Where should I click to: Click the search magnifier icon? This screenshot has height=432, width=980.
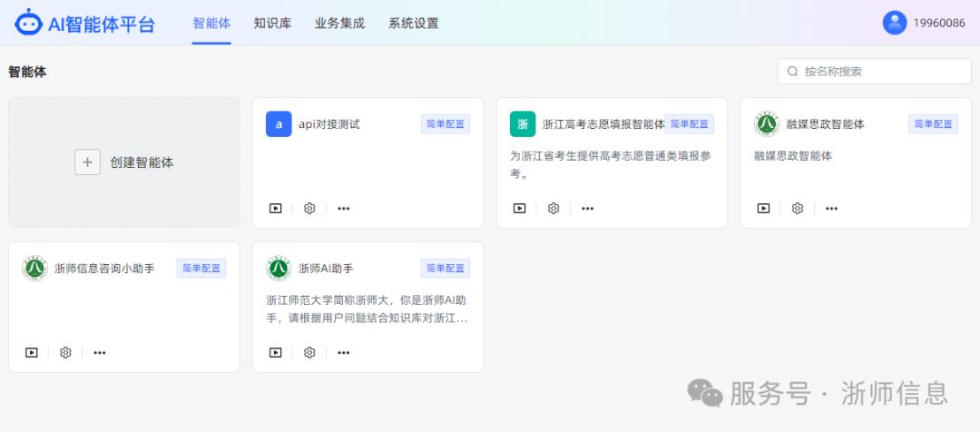tap(792, 72)
